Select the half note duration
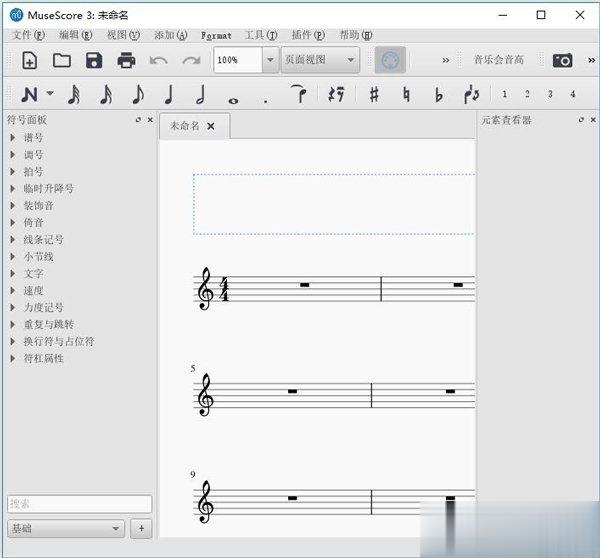This screenshot has height=558, width=600. 201,94
